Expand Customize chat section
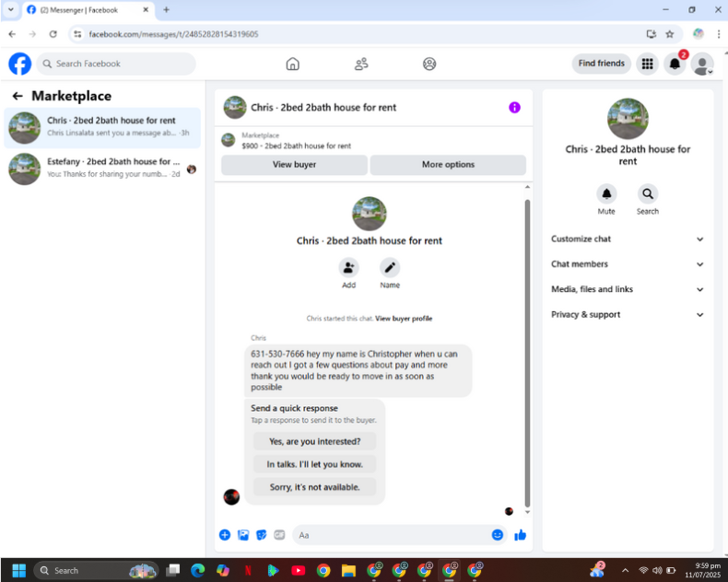Screen dimensions: 728x582 [628, 239]
